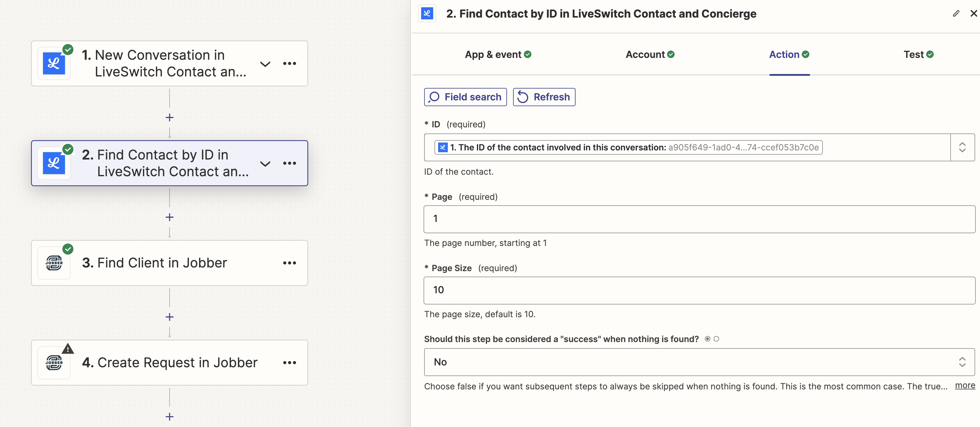This screenshot has width=980, height=427.
Task: Click green check beside Account tab
Action: point(671,54)
